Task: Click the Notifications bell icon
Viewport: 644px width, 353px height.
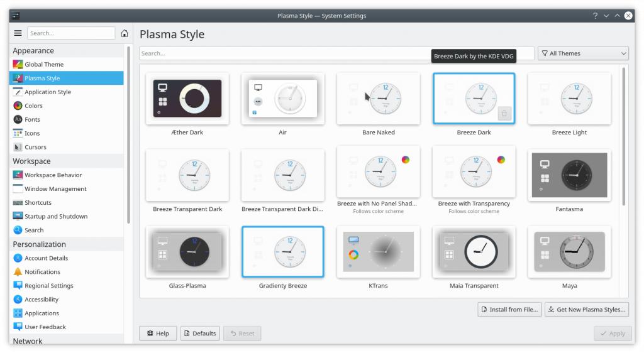Action: tap(18, 272)
